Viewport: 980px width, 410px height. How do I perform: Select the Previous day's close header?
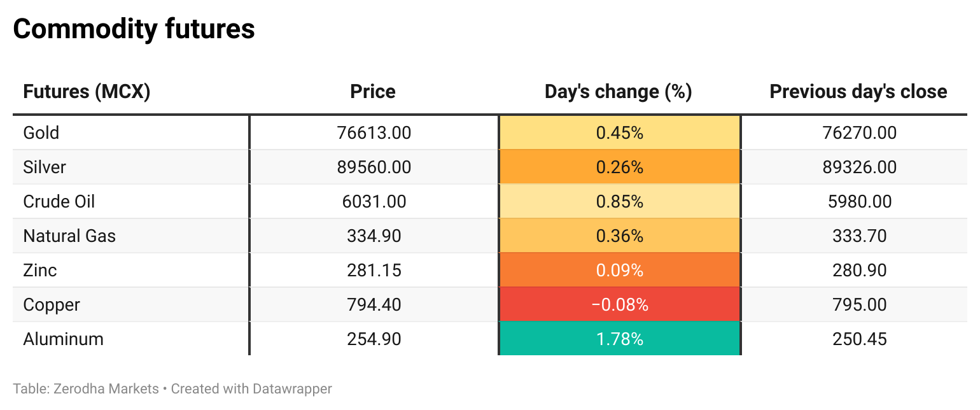pos(858,92)
